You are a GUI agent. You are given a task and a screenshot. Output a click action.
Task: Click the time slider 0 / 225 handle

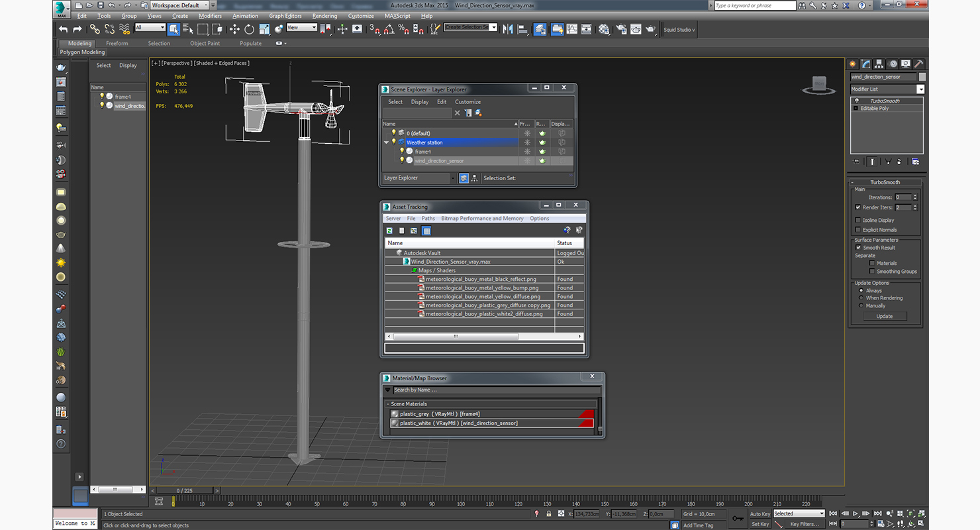coord(185,490)
